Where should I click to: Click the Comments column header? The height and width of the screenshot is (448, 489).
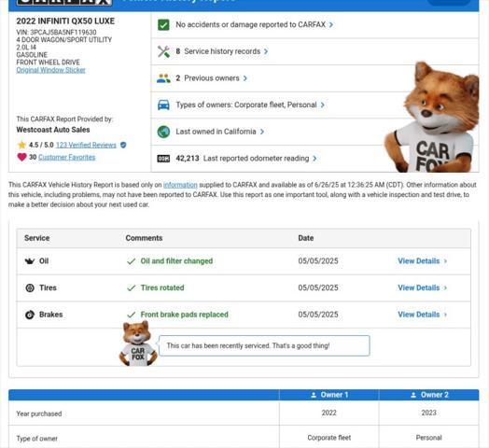[144, 238]
